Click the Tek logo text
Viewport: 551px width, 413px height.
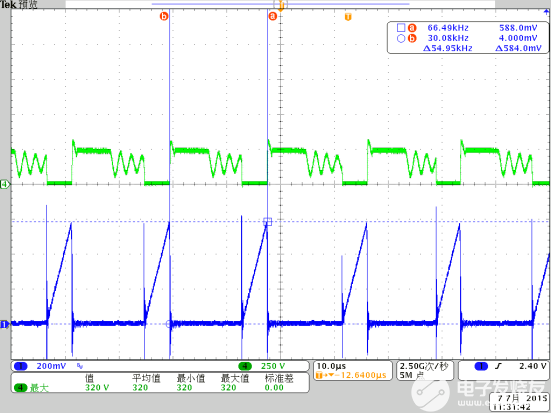[x=8, y=5]
